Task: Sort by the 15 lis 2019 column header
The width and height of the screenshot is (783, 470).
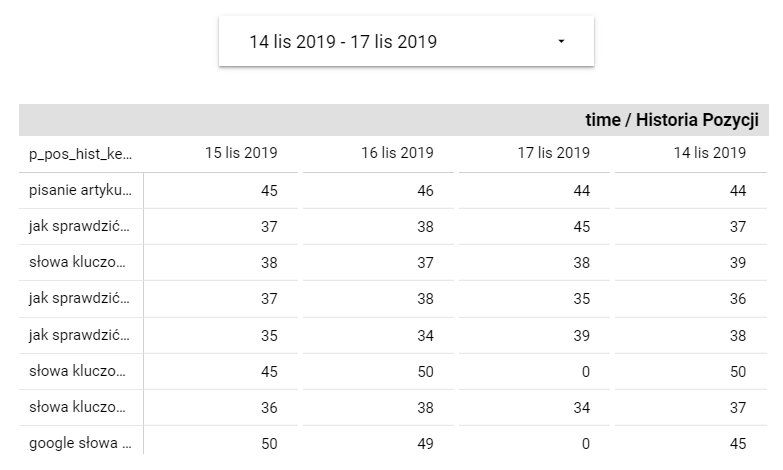Action: click(241, 153)
